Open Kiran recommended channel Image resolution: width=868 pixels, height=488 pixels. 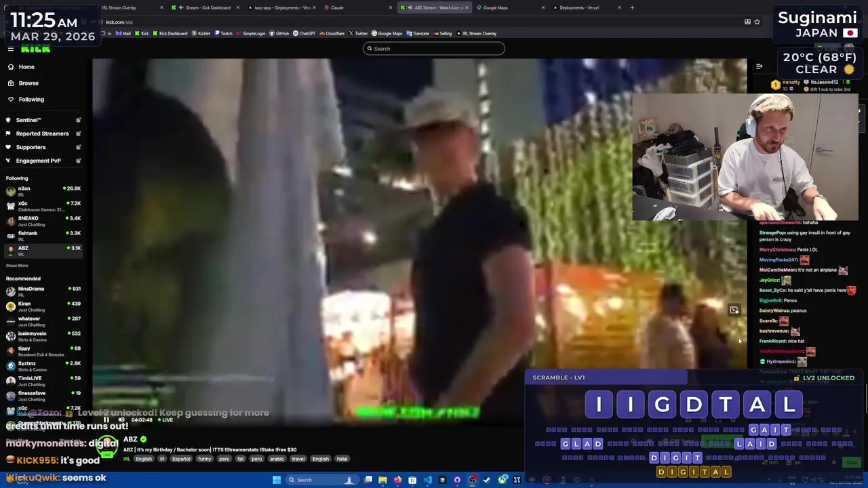[43, 306]
